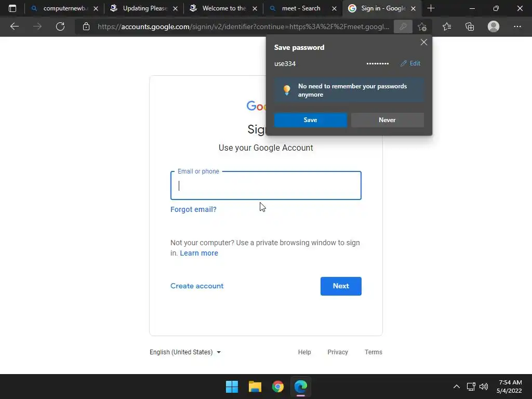
Task: Close the Sign in - Google tab
Action: point(413,8)
